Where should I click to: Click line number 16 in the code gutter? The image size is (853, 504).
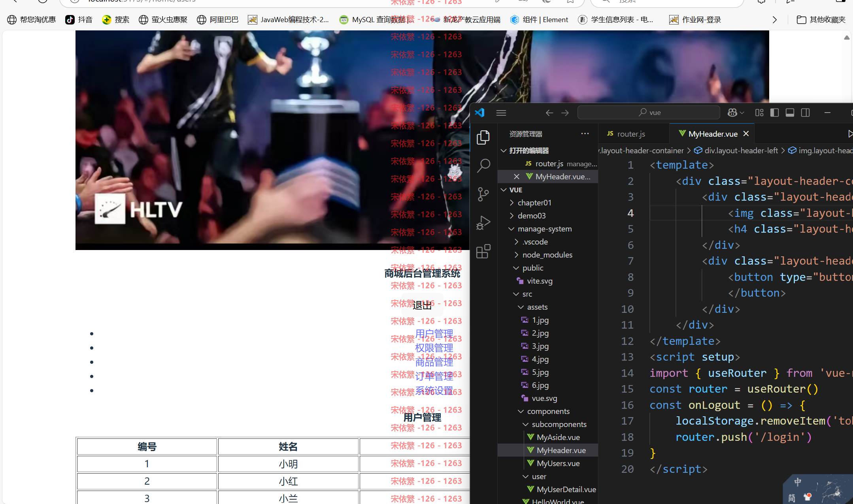pos(627,405)
